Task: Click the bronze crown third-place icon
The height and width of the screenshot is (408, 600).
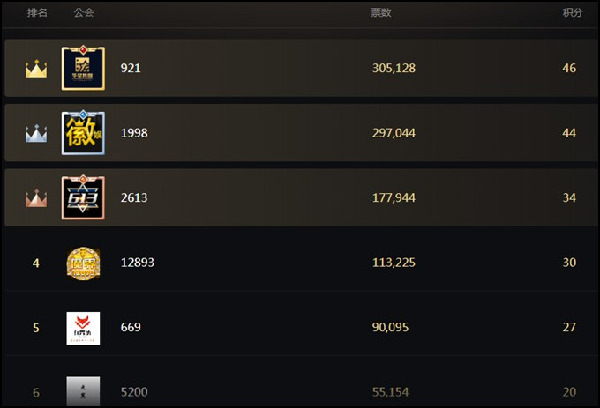Action: pyautogui.click(x=36, y=198)
